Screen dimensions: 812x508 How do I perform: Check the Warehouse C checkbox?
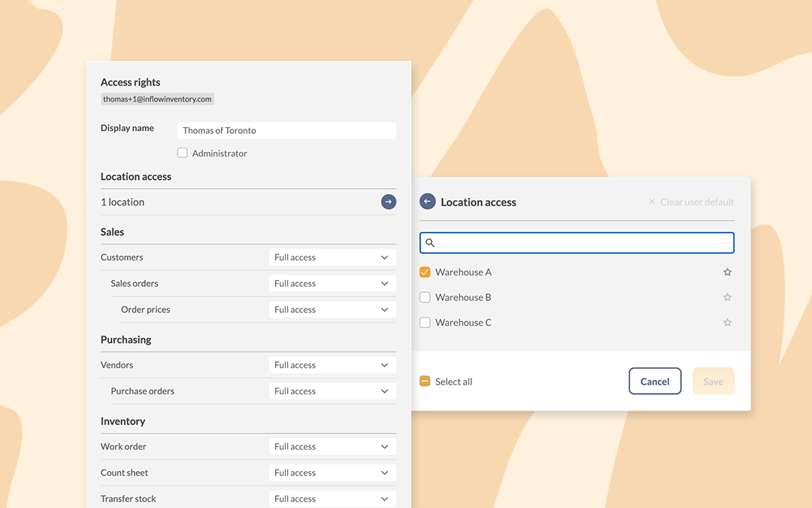tap(425, 323)
